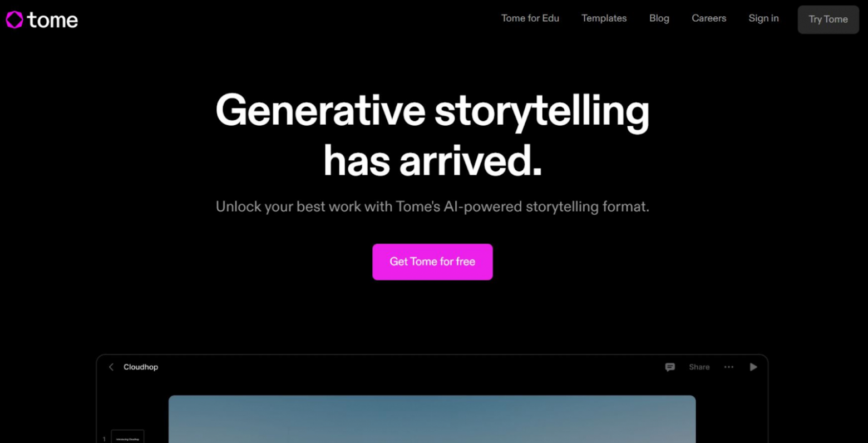The image size is (868, 443).
Task: Open the three-dot more options menu
Action: (x=728, y=367)
